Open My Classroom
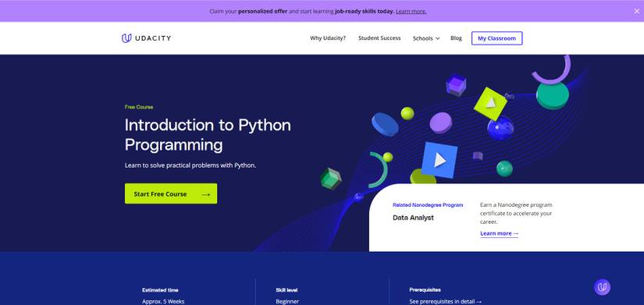644x305 pixels. click(x=496, y=38)
